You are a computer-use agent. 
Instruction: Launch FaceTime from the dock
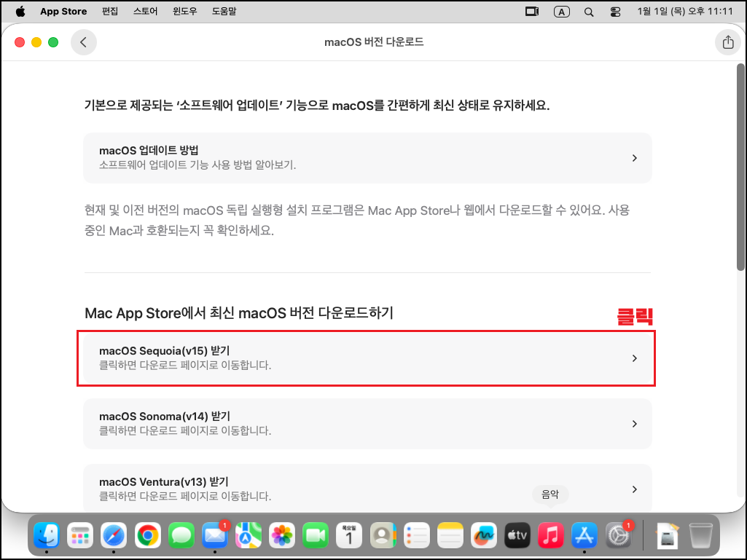(316, 535)
